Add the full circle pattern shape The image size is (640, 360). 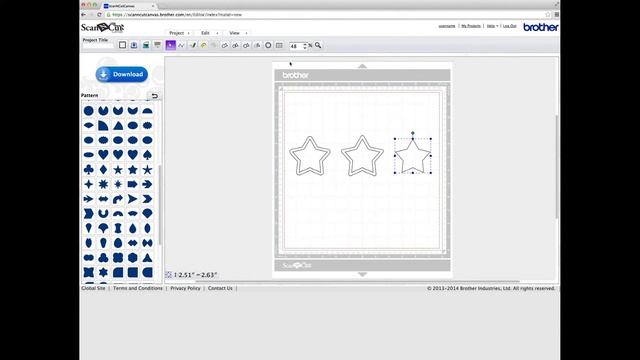pos(89,111)
